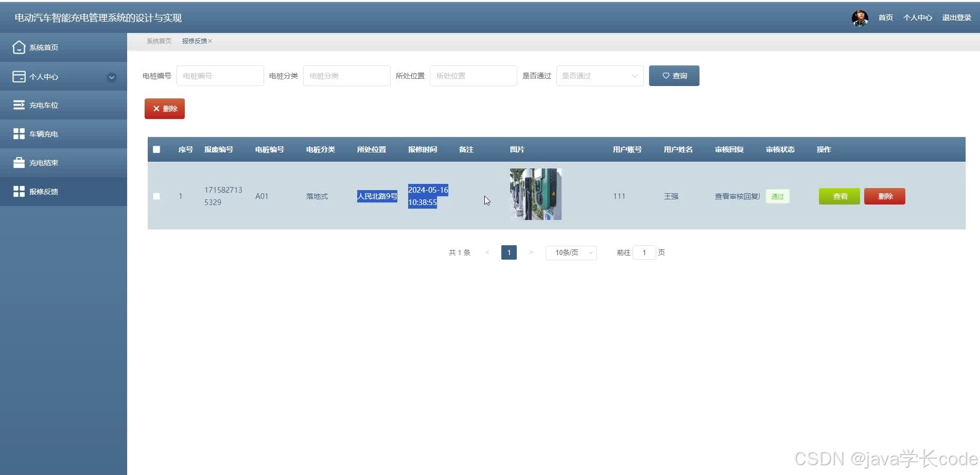Click the 2024-05-16 10:38:55 cell
Viewport: 980px width, 475px height.
pyautogui.click(x=428, y=196)
